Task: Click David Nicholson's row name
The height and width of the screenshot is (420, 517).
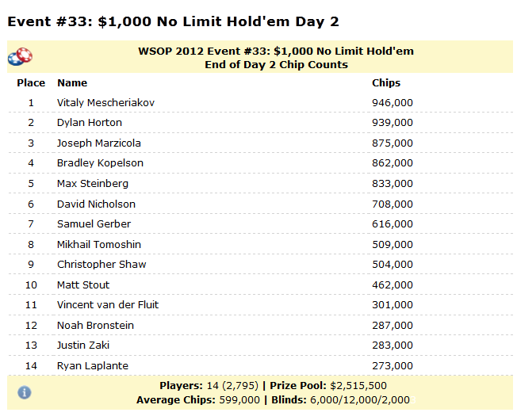Action: coord(96,204)
